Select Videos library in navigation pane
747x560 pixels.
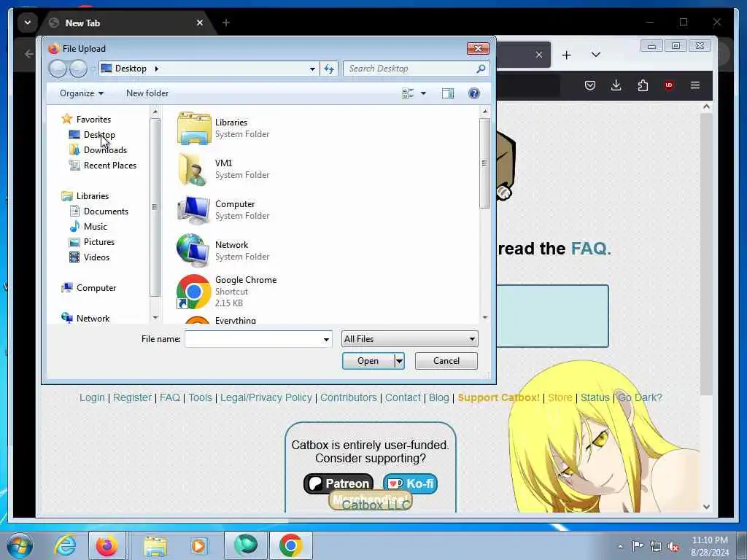coord(96,257)
